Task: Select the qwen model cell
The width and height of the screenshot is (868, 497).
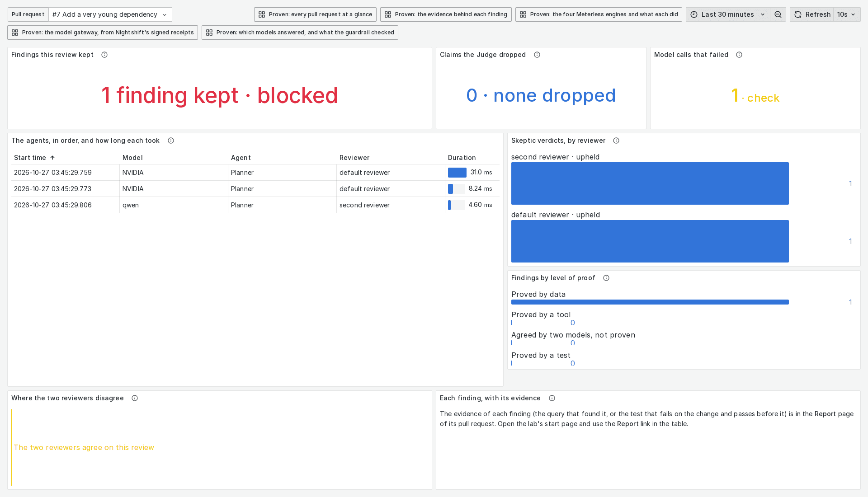Action: (174, 205)
